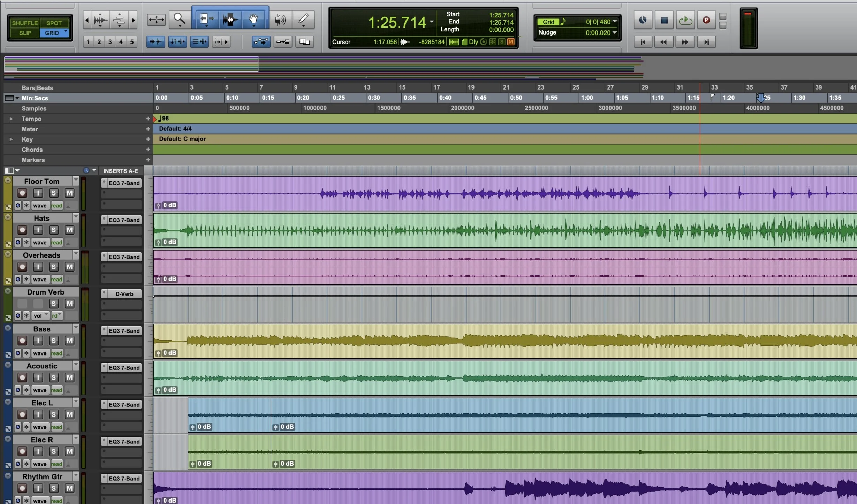Open the Grid value dropdown

615,22
